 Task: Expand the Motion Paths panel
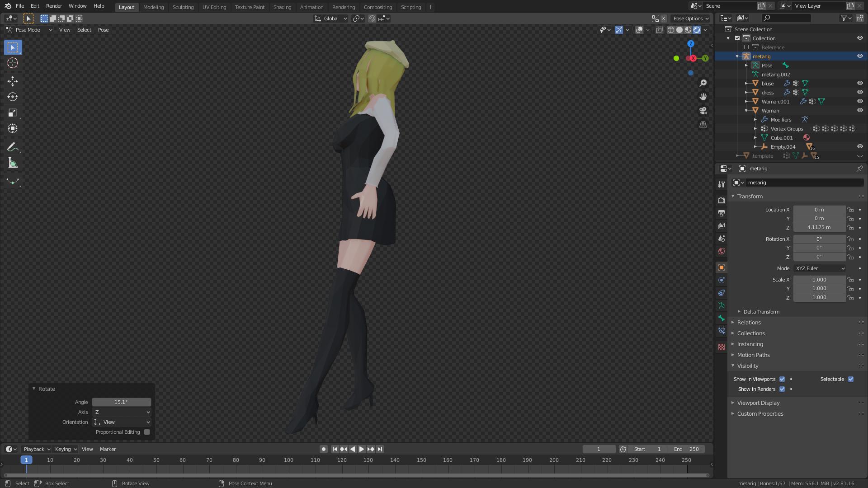[x=753, y=355]
